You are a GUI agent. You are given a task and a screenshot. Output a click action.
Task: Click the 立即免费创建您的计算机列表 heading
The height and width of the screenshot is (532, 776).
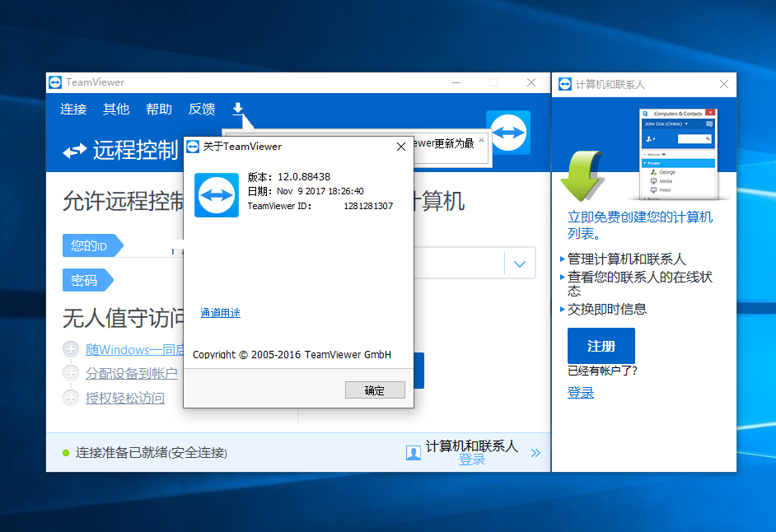640,225
